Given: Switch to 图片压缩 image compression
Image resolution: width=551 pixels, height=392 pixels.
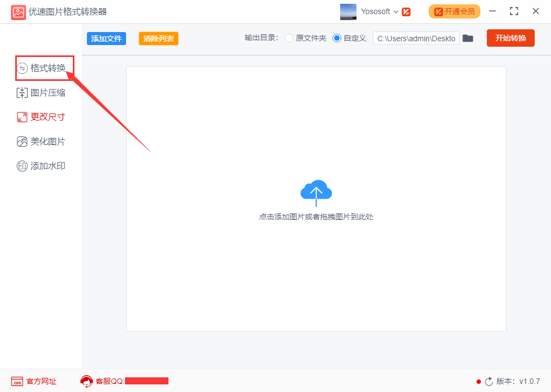Looking at the screenshot, I should 41,93.
